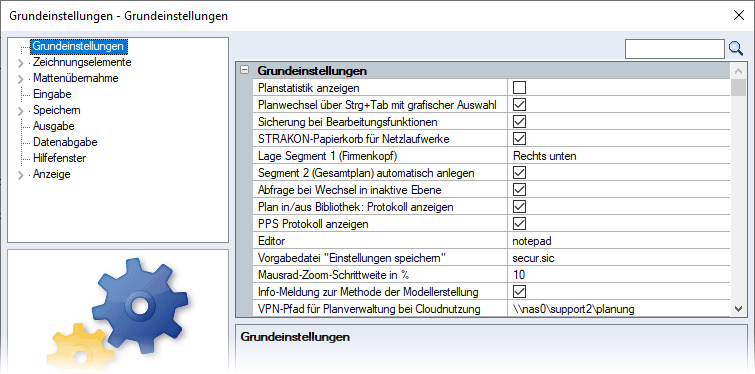Screen dimensions: 755x374
Task: Select Eingabe in the settings tree
Action: click(52, 94)
